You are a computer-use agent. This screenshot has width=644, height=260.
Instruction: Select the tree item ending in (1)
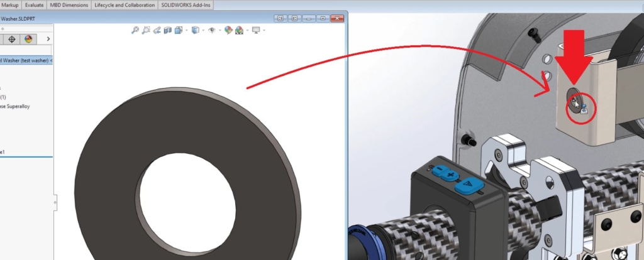point(3,97)
